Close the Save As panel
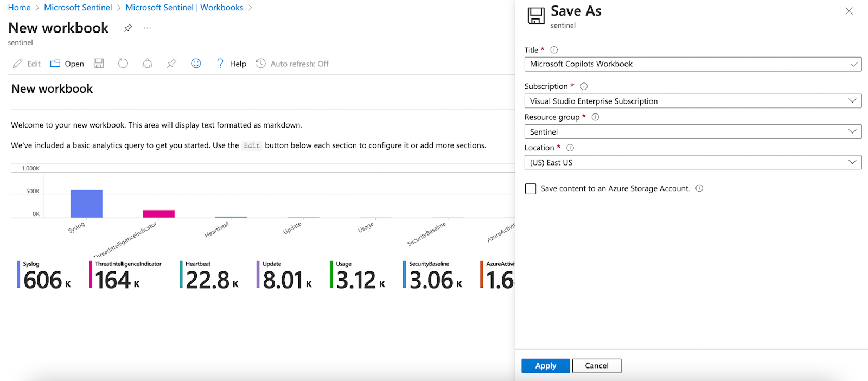Viewport: 868px width, 381px height. pyautogui.click(x=849, y=11)
